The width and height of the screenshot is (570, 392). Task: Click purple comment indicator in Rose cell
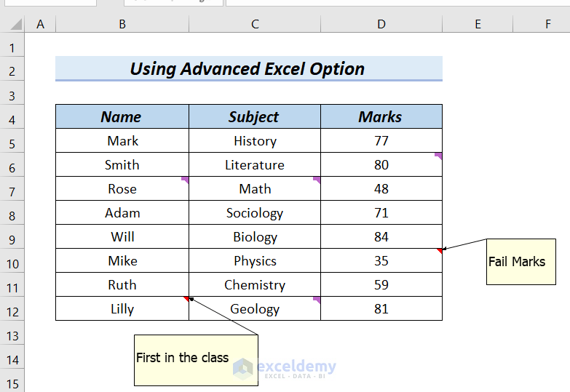click(x=185, y=180)
